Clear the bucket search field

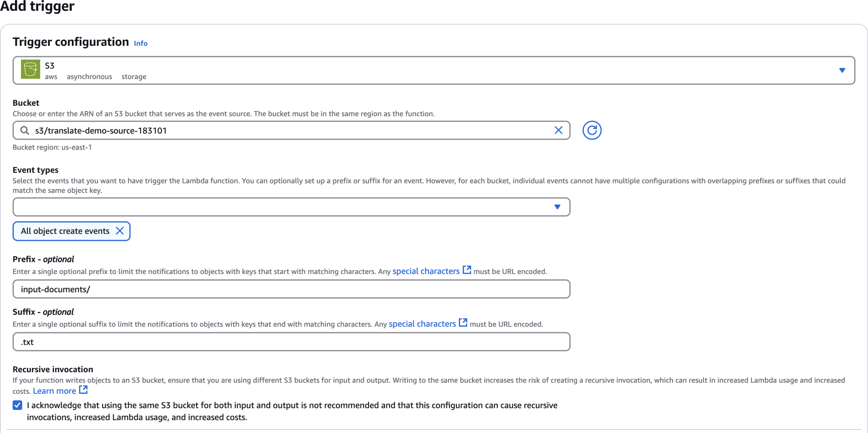point(558,130)
